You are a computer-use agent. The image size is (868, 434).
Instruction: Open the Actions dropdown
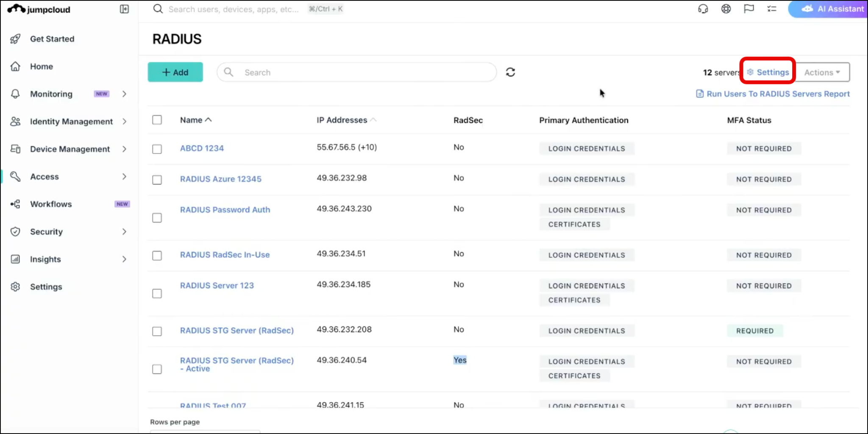pos(822,72)
